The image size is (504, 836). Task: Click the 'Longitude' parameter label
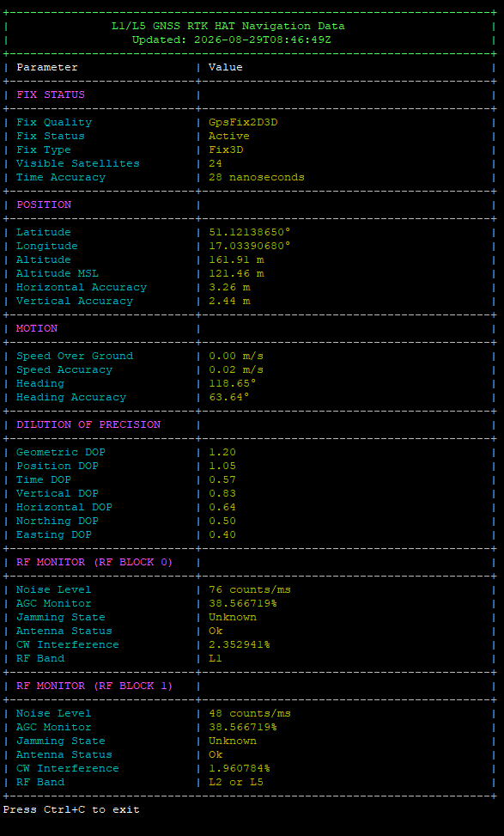47,246
